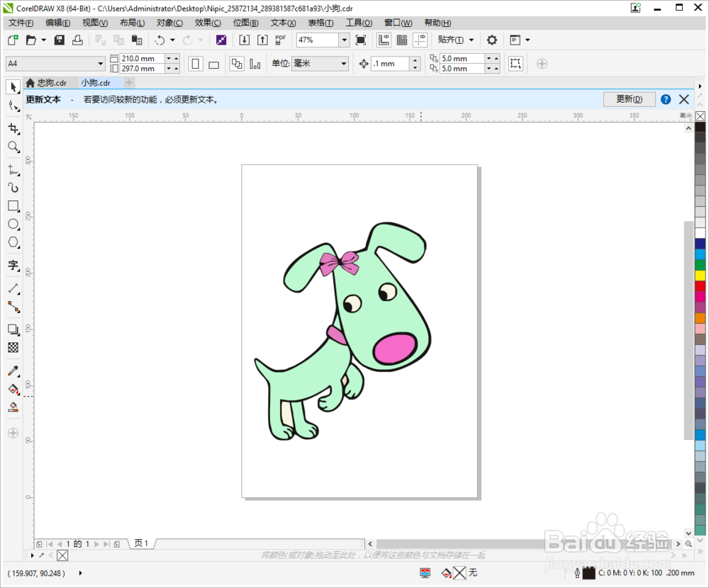Go to the last page button

(107, 544)
